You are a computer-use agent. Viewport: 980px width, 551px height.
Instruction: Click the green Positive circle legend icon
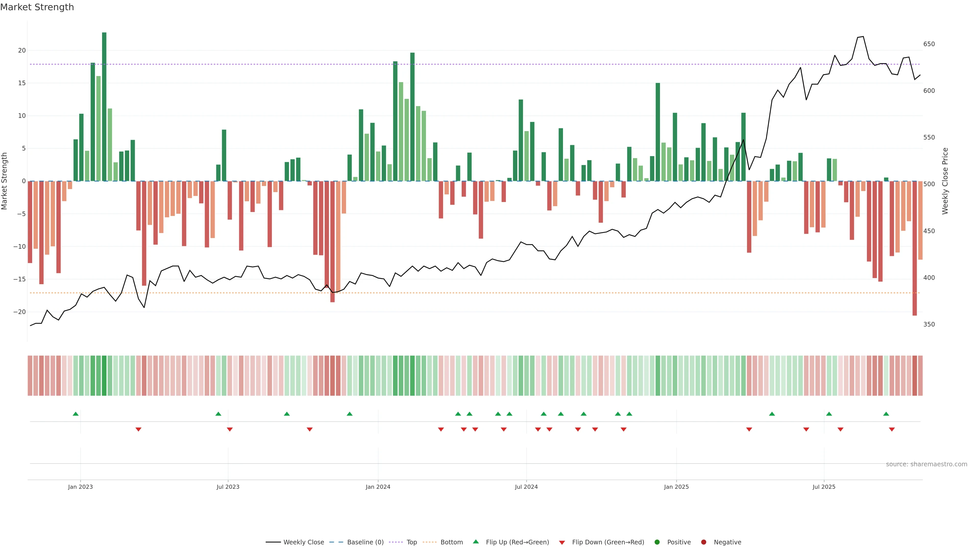click(657, 542)
